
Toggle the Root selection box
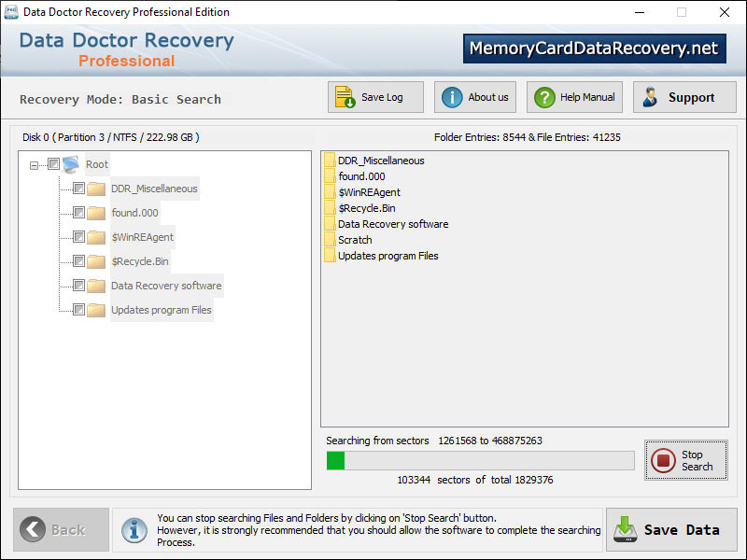click(x=53, y=163)
